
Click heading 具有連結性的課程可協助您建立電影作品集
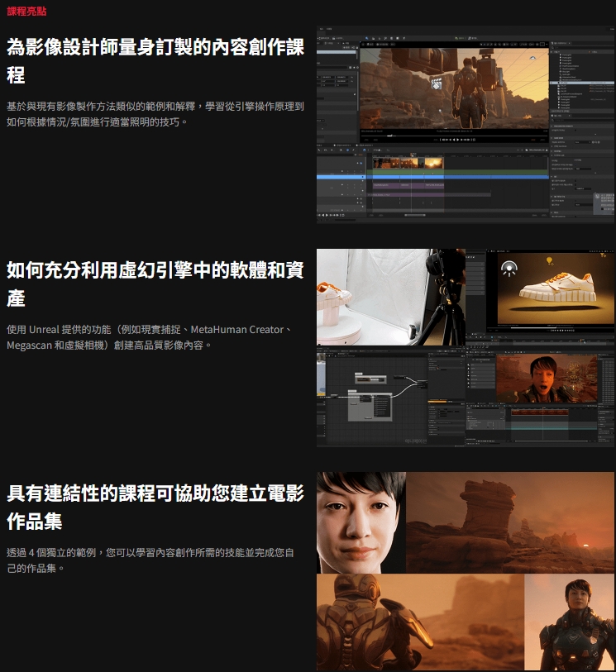pos(155,507)
